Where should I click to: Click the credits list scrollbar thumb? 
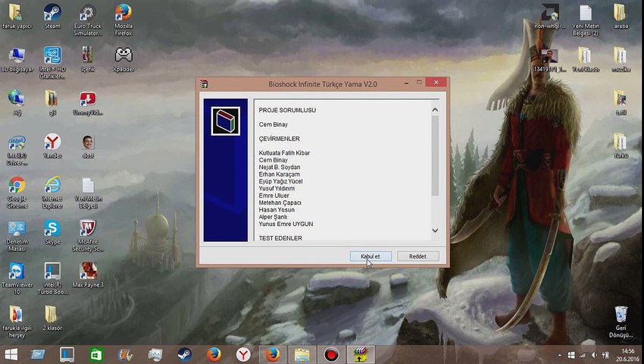point(435,156)
